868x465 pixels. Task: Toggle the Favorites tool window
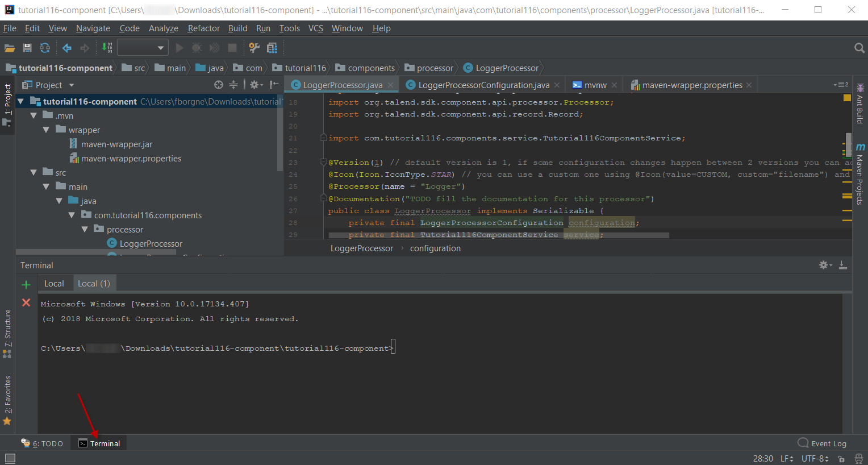click(8, 398)
